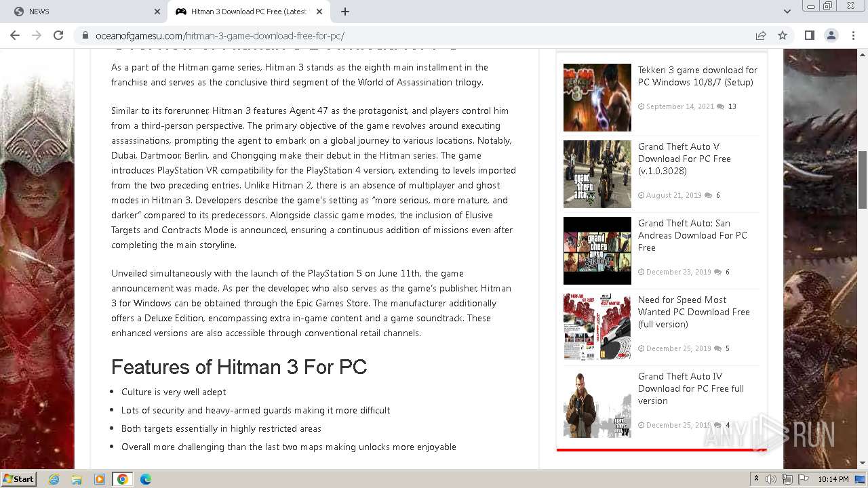Click the Grand Theft Auto IV thumbnail
The width and height of the screenshot is (868, 488).
(x=597, y=404)
